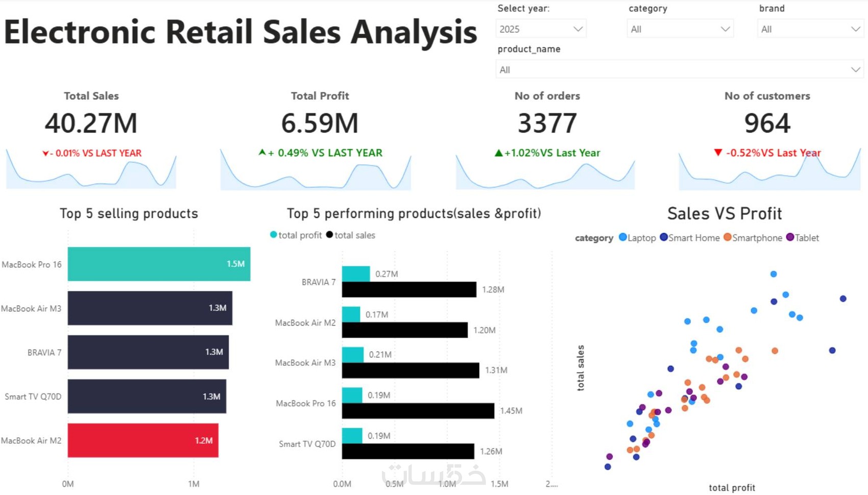The height and width of the screenshot is (495, 868).
Task: Click the "Sales VS Profit" chart title
Action: tap(725, 213)
